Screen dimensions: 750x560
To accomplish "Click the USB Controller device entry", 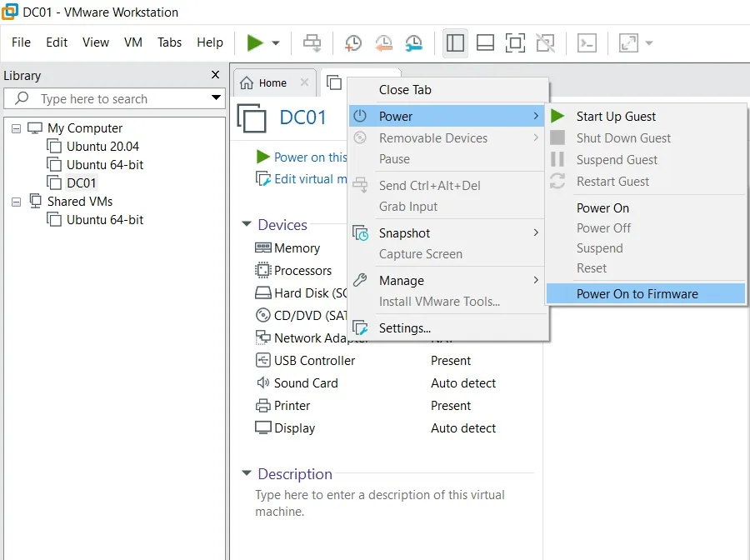I will (x=314, y=361).
